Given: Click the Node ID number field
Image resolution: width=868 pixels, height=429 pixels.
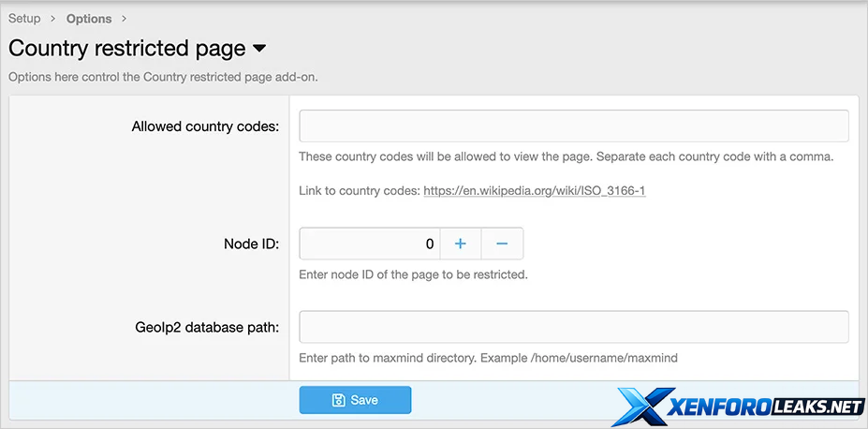Looking at the screenshot, I should coord(369,244).
